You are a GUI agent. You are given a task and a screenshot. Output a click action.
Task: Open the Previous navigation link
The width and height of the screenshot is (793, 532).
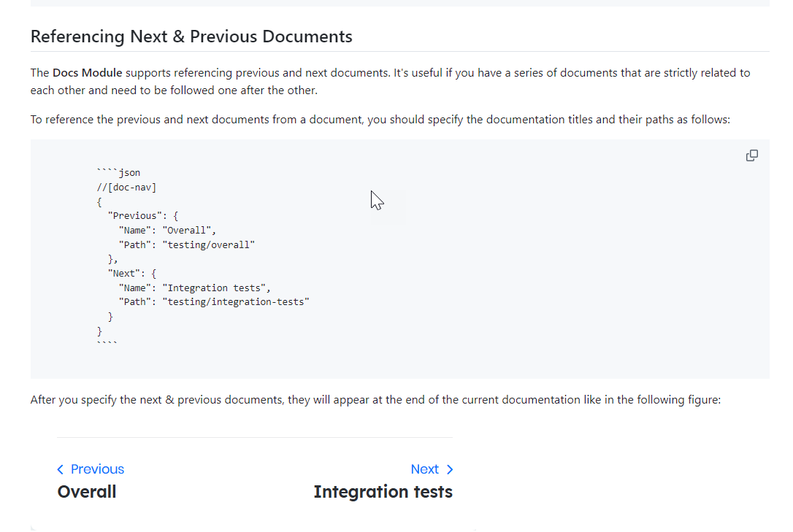click(96, 469)
